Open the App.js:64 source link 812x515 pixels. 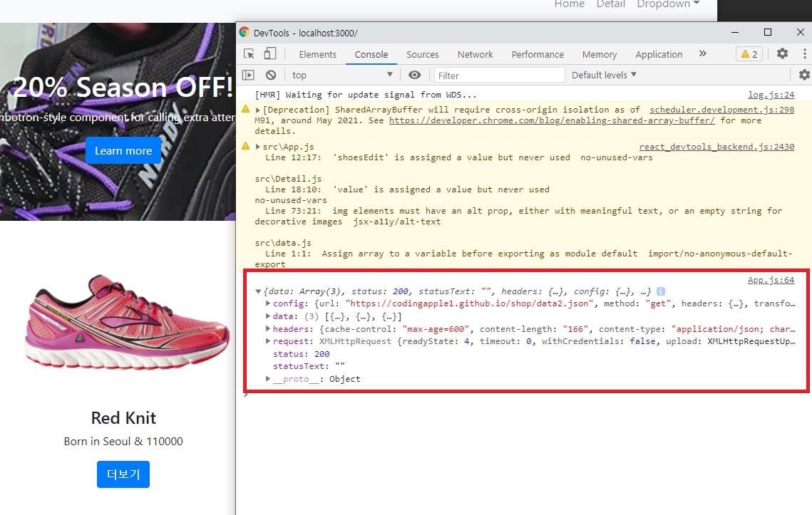pos(771,280)
